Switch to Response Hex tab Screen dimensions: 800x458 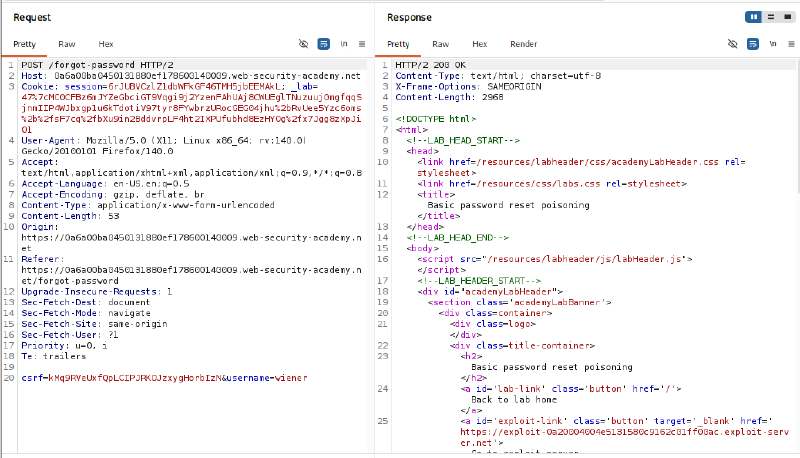click(480, 44)
